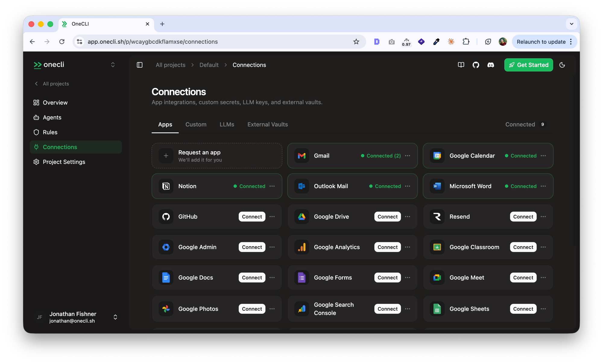The height and width of the screenshot is (364, 603).
Task: Click the Google Analytics app icon
Action: click(301, 247)
